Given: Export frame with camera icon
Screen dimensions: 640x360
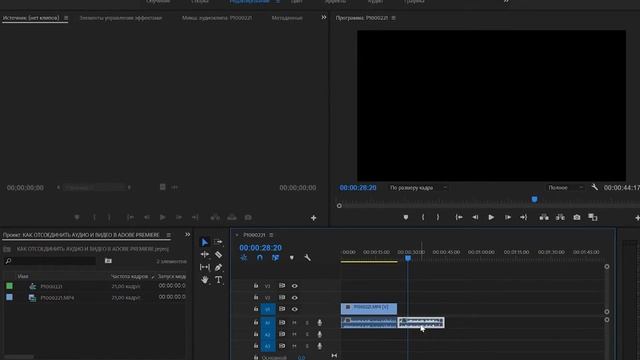Looking at the screenshot, I should coord(577,218).
